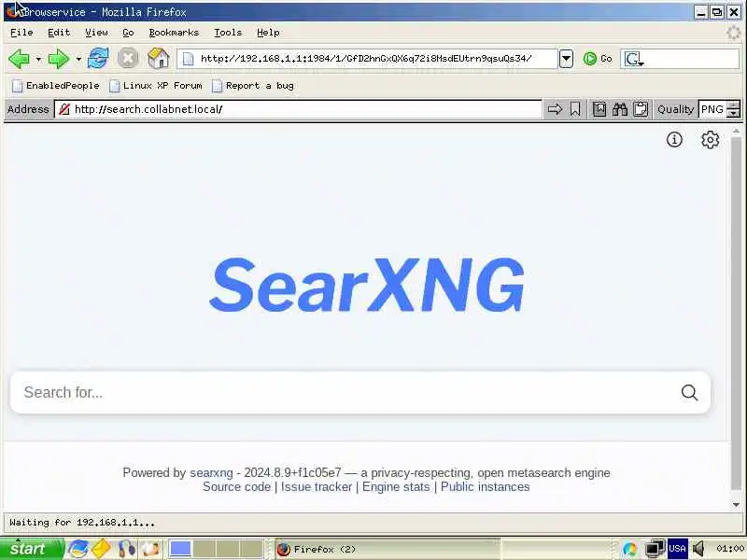Click the 01:00 clock

730,549
